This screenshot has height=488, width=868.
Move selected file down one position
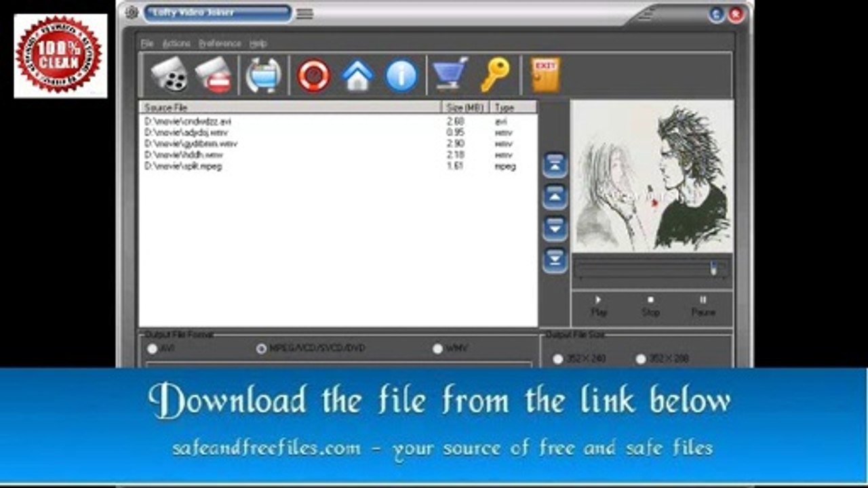pyautogui.click(x=555, y=228)
